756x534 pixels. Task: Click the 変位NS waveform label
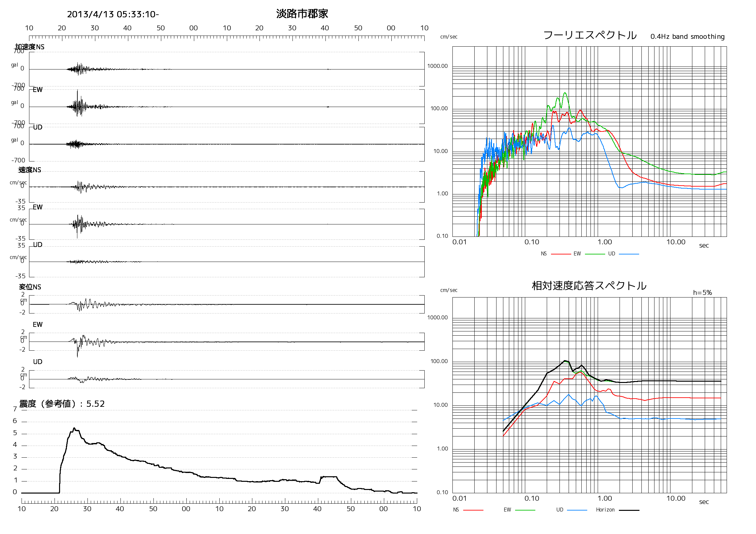(30, 287)
